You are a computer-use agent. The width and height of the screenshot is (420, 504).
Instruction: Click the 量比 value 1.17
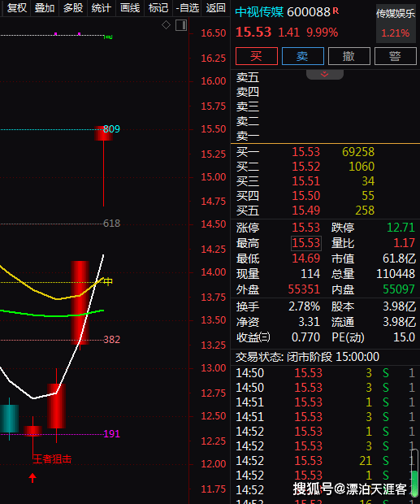(x=405, y=243)
